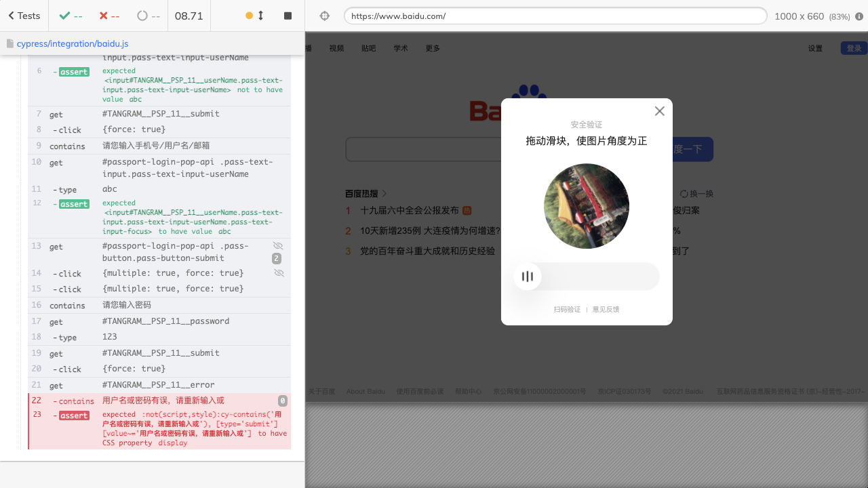Select command 21 get #TANGRAM__PSP_11__error
Image resolution: width=868 pixels, height=488 pixels.
pyautogui.click(x=159, y=385)
